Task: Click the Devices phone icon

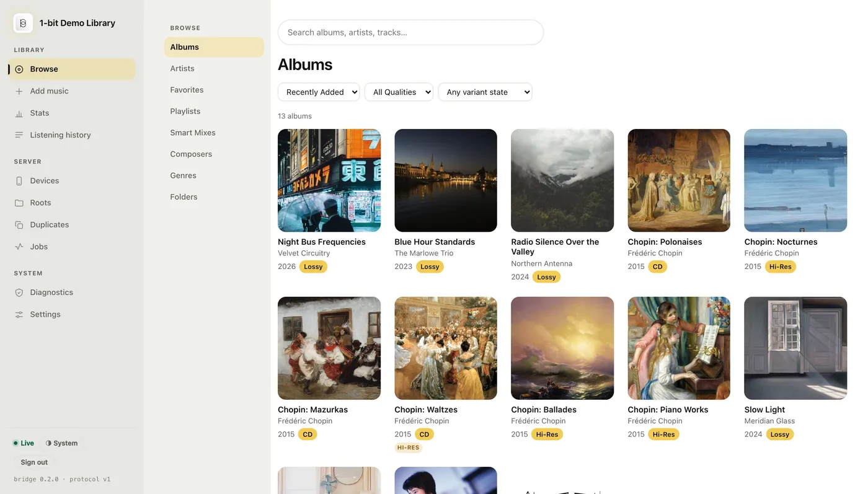Action: [19, 181]
